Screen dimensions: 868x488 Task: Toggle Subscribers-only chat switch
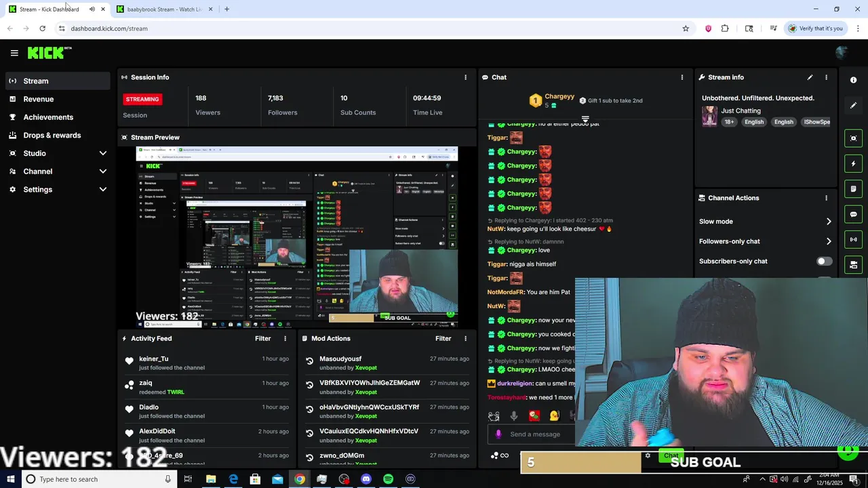coord(824,261)
